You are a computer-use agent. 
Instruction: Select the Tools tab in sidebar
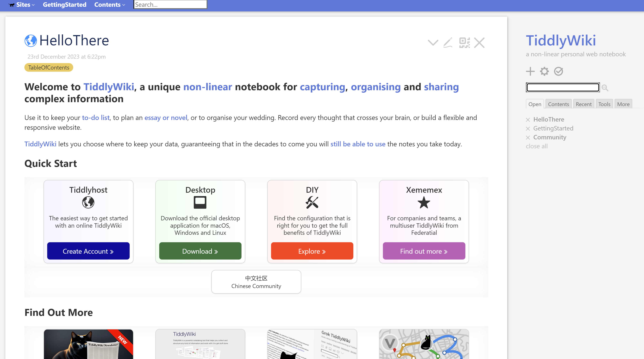click(604, 104)
